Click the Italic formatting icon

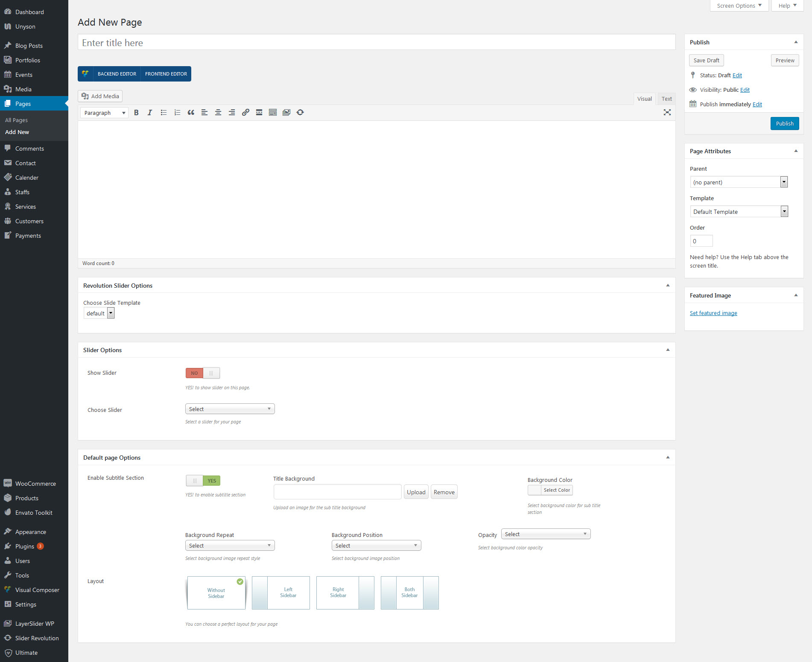(x=150, y=113)
